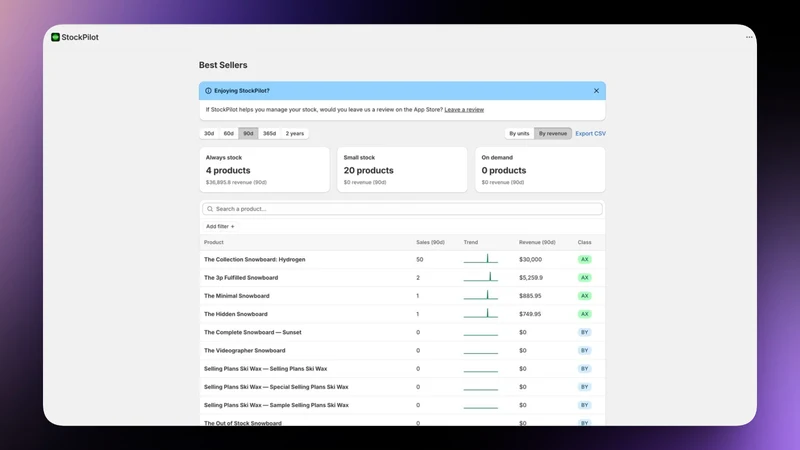Screen dimensions: 800x450
Task: Click trend sparkline for The Hidden Snowboard
Action: [481, 313]
